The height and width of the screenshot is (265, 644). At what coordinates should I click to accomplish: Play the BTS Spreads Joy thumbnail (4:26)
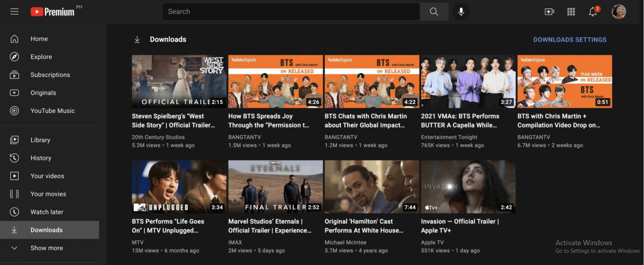pyautogui.click(x=276, y=82)
